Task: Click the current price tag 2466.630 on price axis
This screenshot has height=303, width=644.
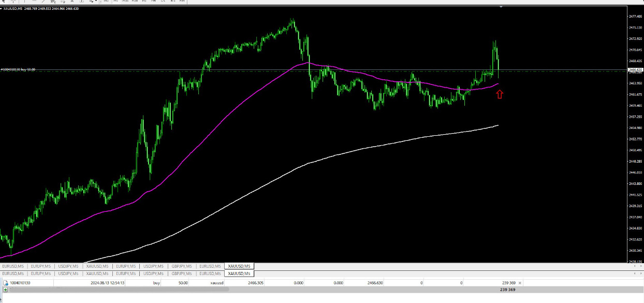Action: click(635, 69)
